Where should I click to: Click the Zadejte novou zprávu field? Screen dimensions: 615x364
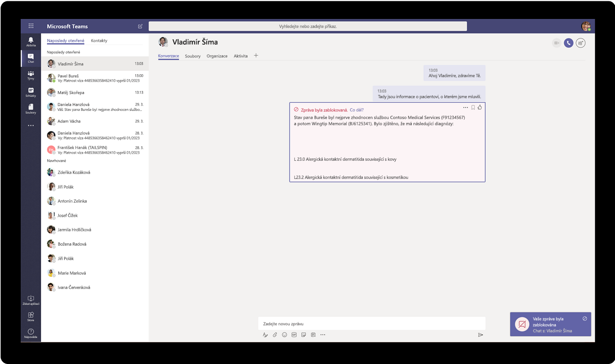point(372,324)
